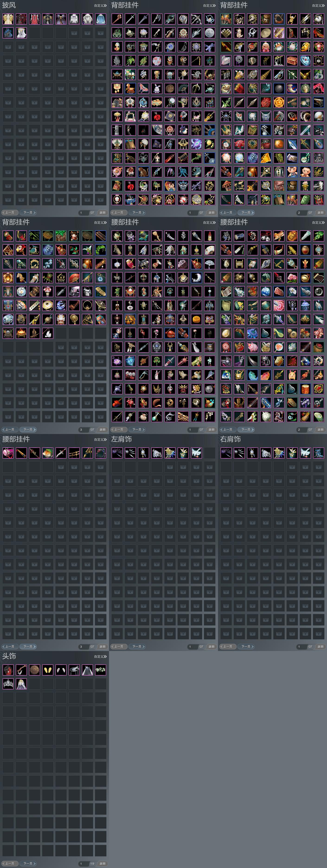Choose the purple glowing orb in 右肩饰
This screenshot has width=327, height=868.
(x=226, y=453)
